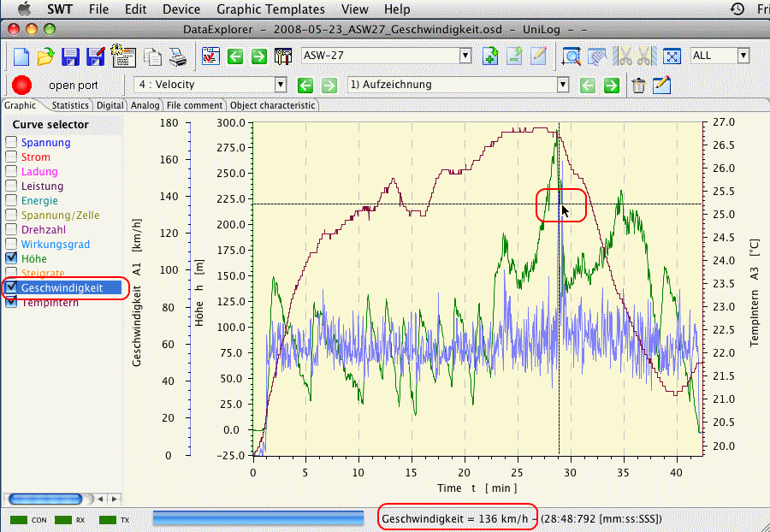Click the remove object icon with green minus
Screen dimensions: 770x532
[515, 56]
